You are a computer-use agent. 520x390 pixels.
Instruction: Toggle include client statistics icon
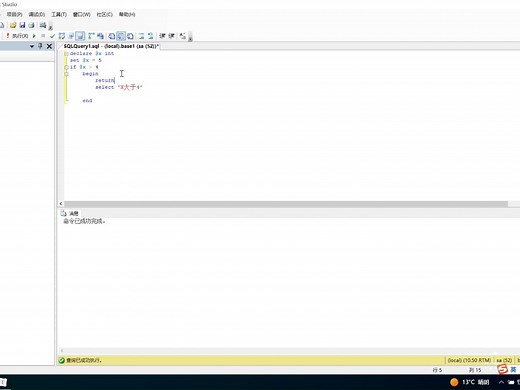pyautogui.click(x=100, y=36)
